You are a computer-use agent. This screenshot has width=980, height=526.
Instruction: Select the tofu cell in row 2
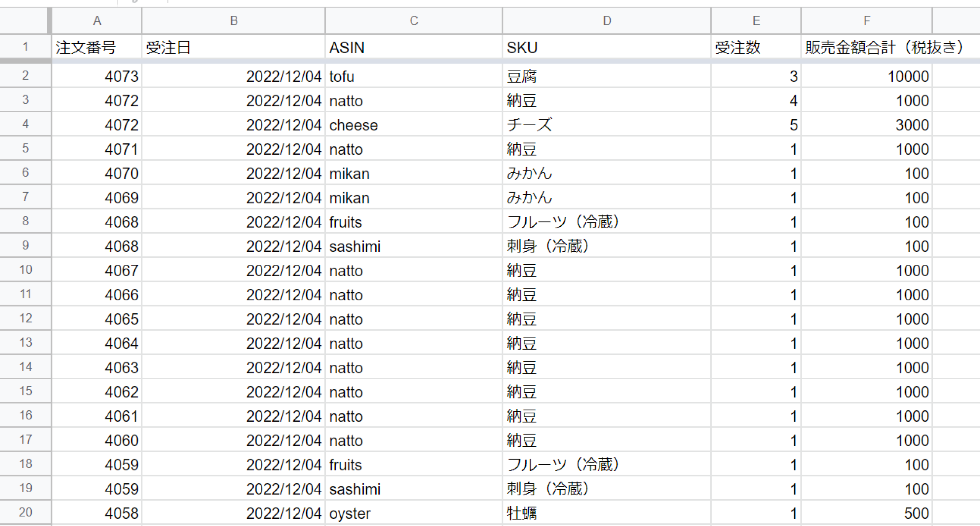pos(413,76)
